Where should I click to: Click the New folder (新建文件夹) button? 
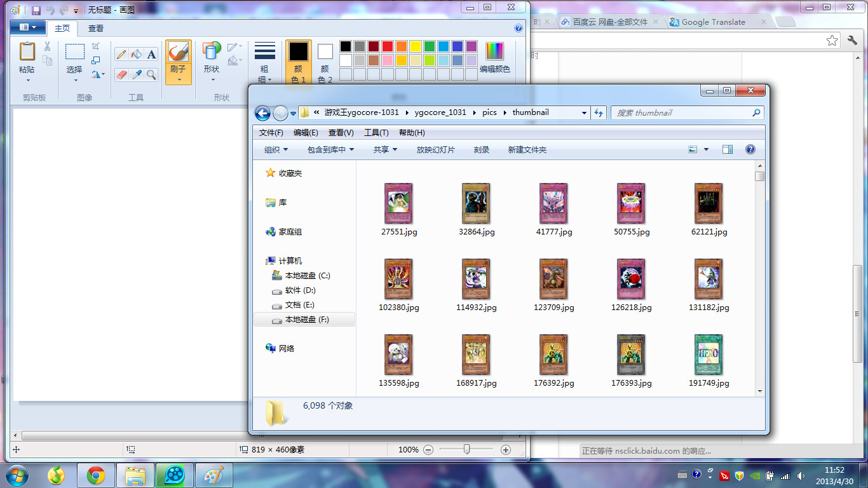tap(527, 150)
